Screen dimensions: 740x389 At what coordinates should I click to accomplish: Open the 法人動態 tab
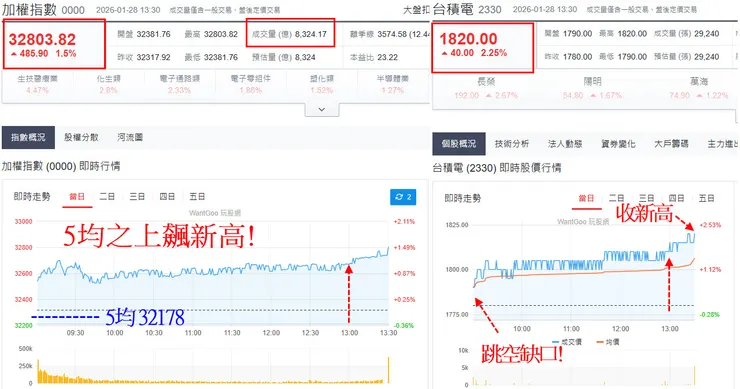pyautogui.click(x=565, y=144)
